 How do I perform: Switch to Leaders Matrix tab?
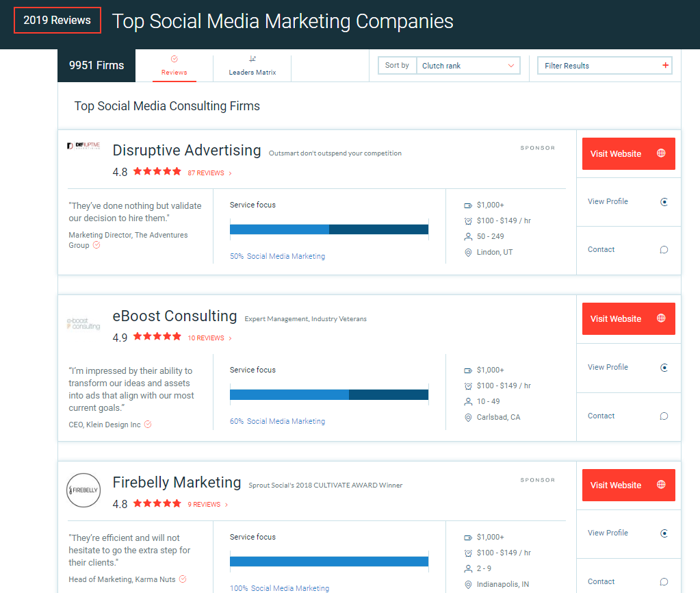[252, 66]
